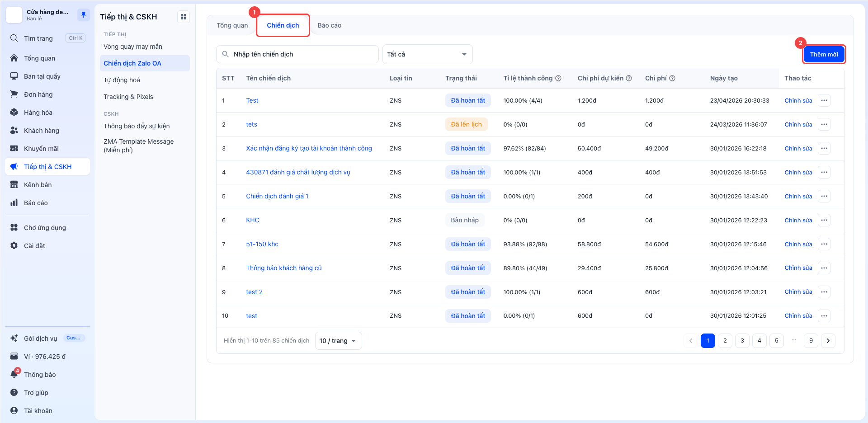Open the campaign Xác nhận đăng ký tạo tài khoản thành công
Viewport: 868px width, 423px height.
coord(309,148)
